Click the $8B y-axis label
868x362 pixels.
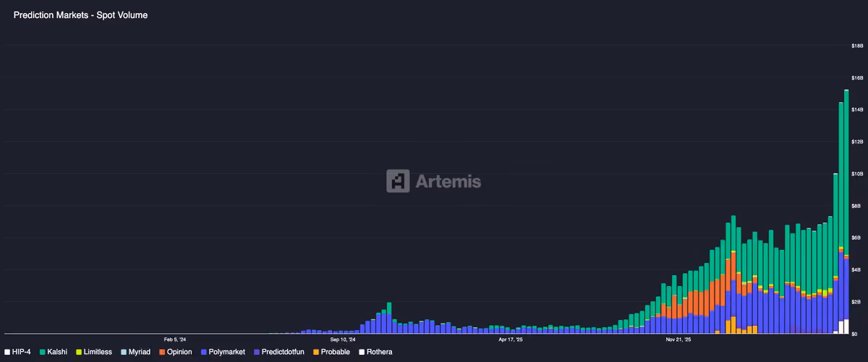(x=857, y=206)
